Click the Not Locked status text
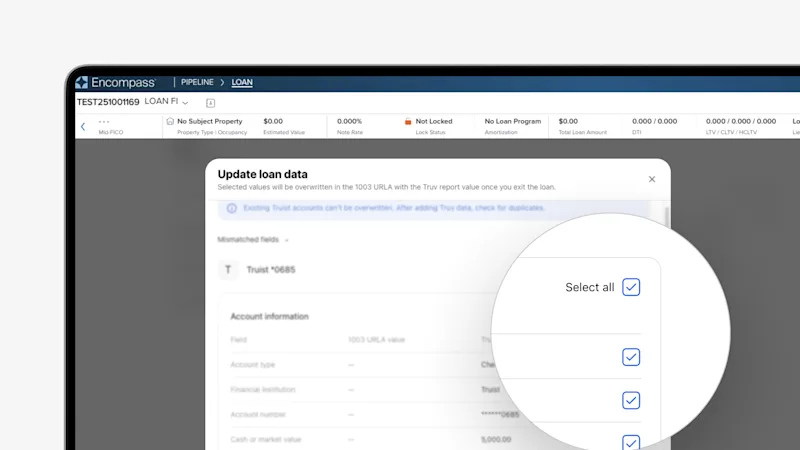 pos(434,121)
